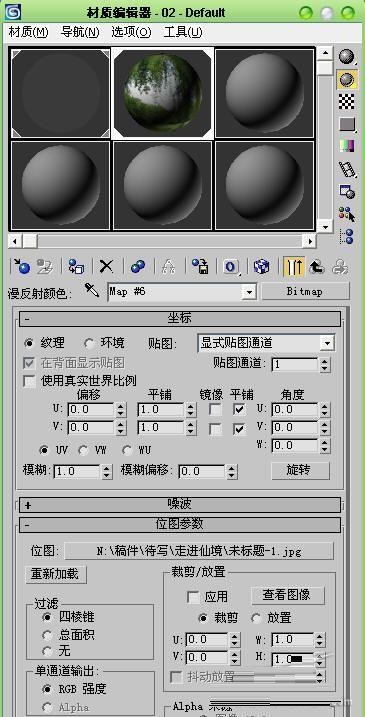Click the eyedropper pick material icon
Image resolution: width=365 pixels, height=717 pixels.
click(x=91, y=290)
